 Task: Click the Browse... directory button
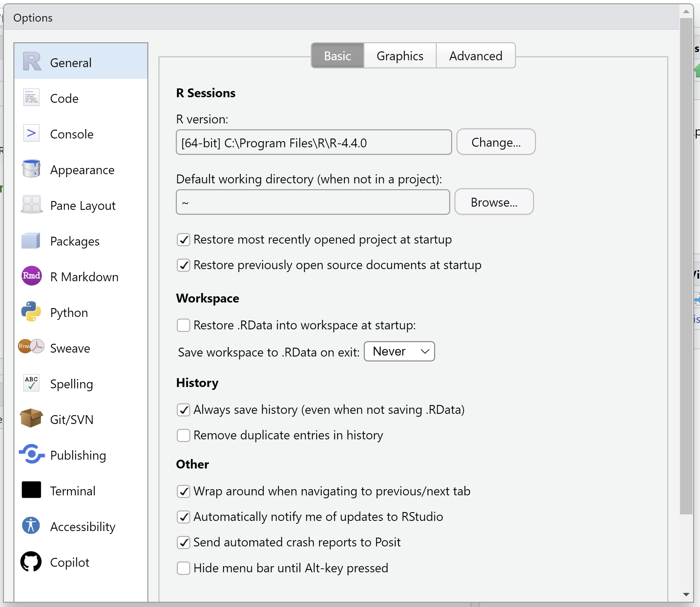(494, 202)
